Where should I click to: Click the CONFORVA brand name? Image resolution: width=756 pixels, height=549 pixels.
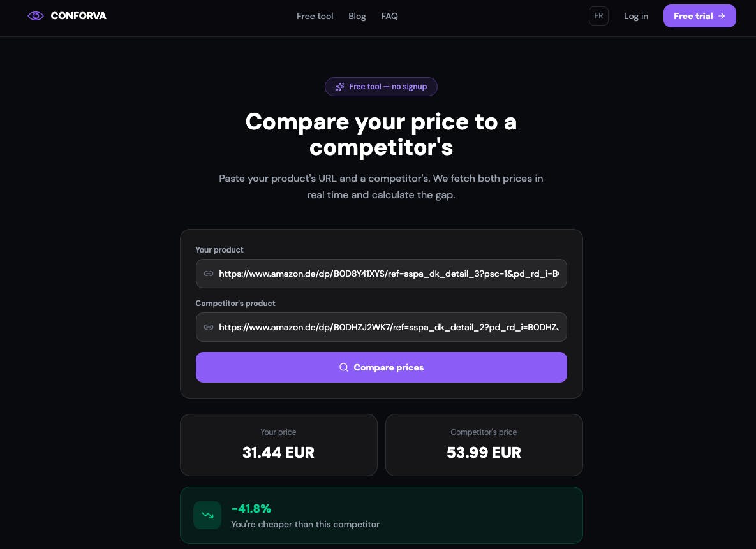point(78,16)
